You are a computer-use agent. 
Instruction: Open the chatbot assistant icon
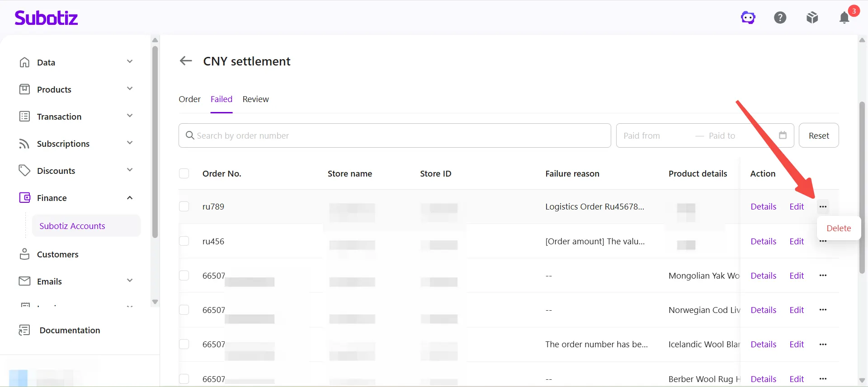748,18
